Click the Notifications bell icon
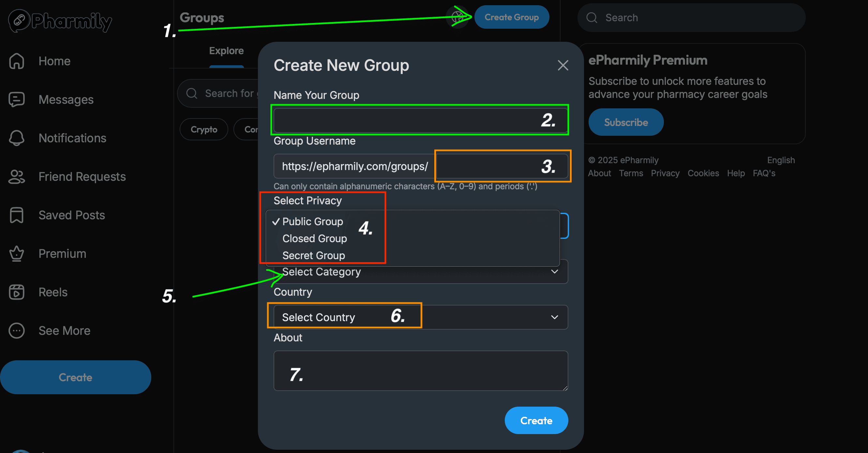The width and height of the screenshot is (868, 453). [x=17, y=138]
